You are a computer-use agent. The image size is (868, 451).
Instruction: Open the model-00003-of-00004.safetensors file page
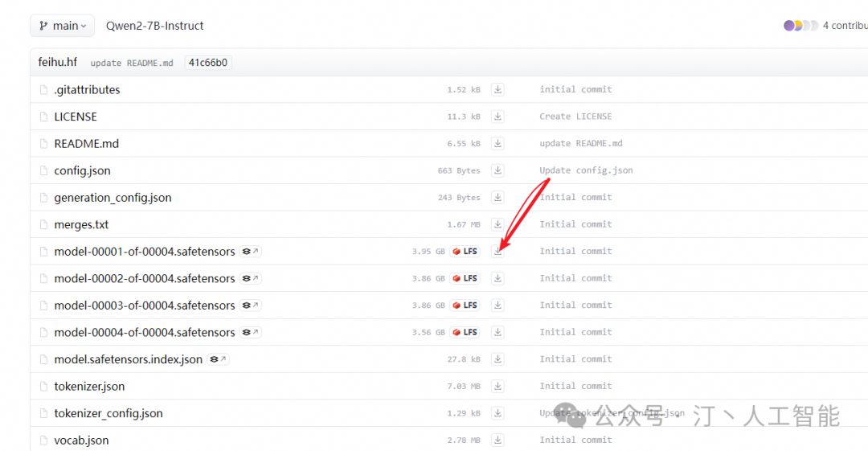(x=145, y=305)
